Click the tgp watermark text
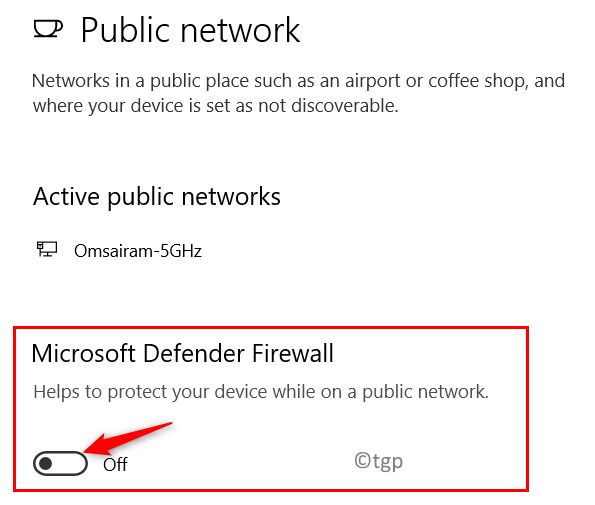595x505 pixels. 379,461
